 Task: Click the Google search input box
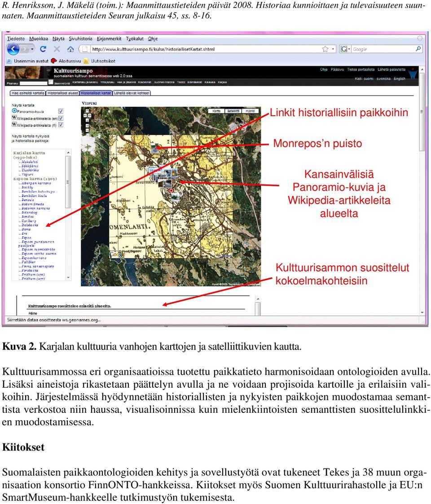pos(383,49)
